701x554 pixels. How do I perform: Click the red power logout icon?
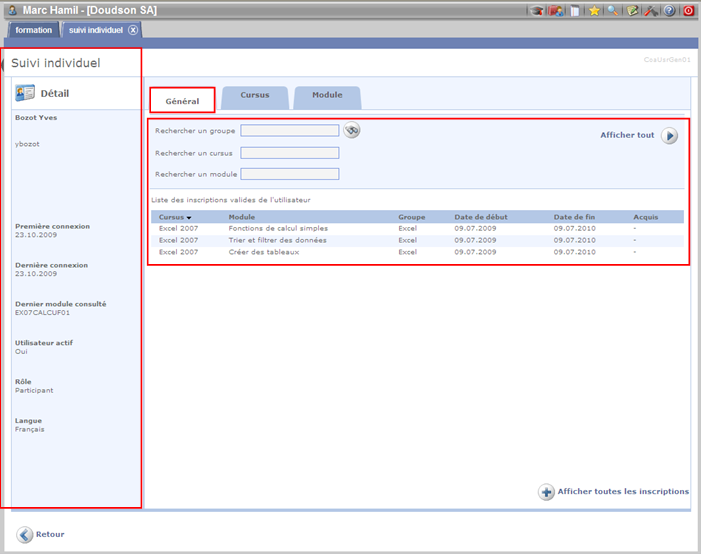tap(688, 11)
